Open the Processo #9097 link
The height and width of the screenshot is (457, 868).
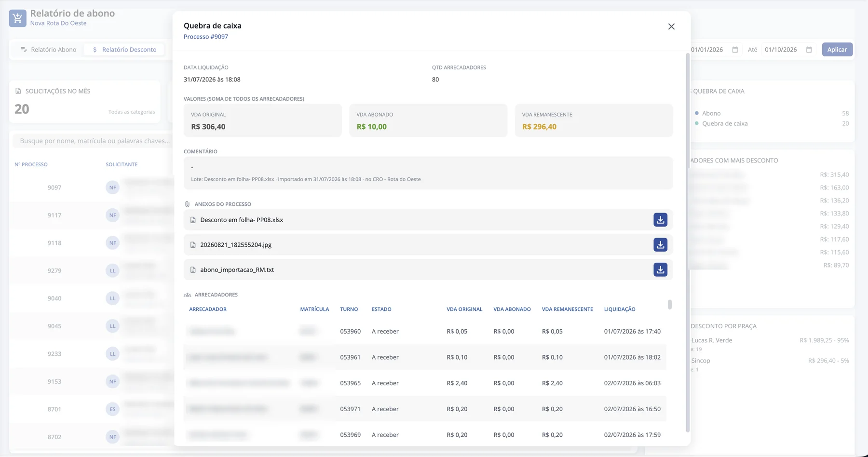pyautogui.click(x=206, y=37)
